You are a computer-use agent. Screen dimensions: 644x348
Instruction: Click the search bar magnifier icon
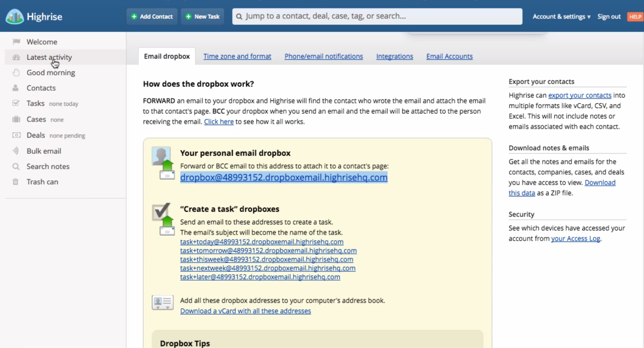239,16
